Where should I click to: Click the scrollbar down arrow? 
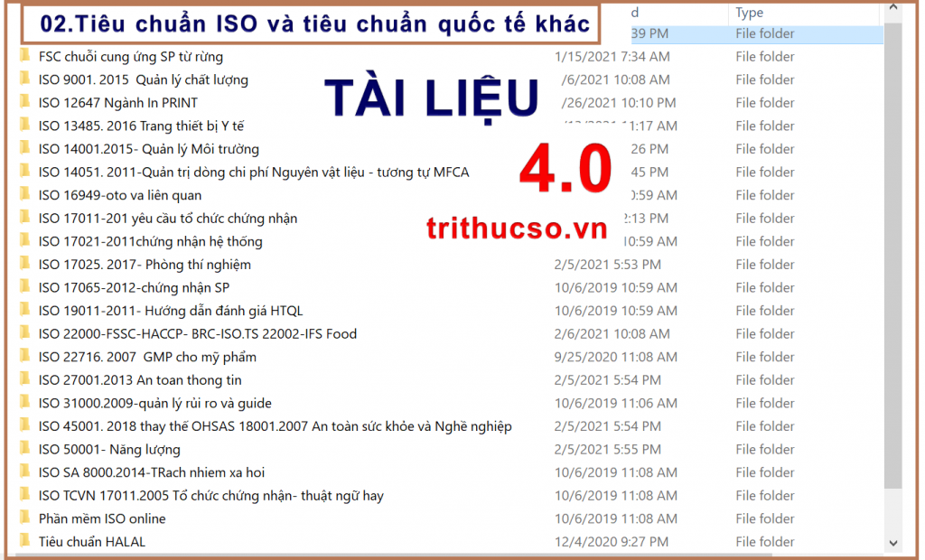893,543
